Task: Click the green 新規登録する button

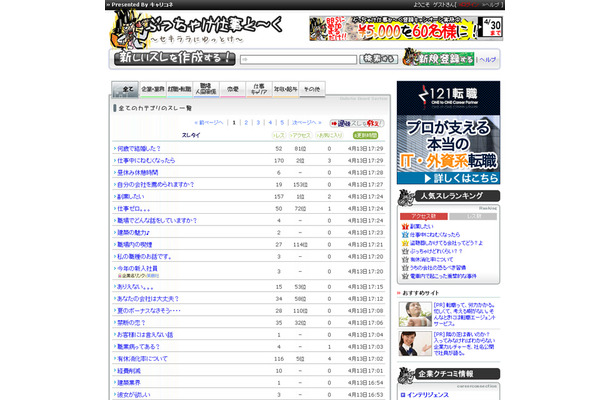Action: point(438,58)
